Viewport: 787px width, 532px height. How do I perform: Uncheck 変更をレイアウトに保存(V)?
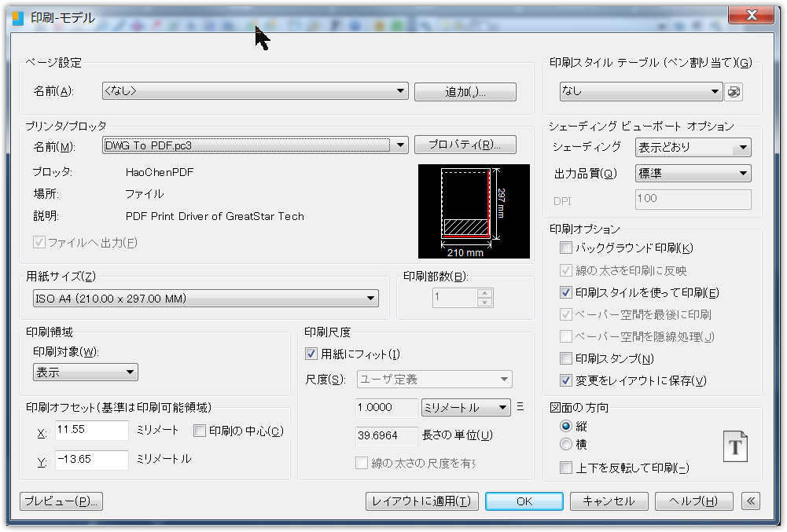coord(565,380)
